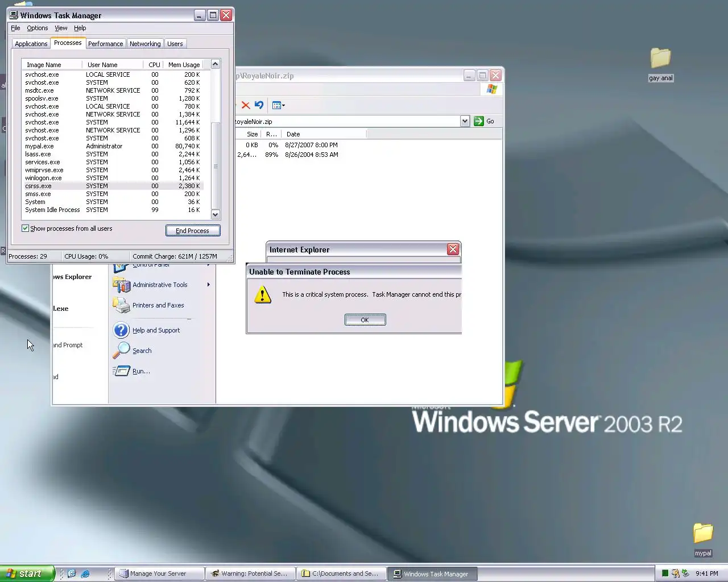Open the Help menu in Task Manager

(80, 28)
